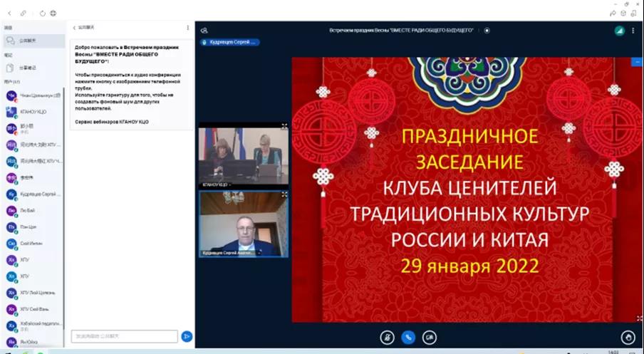Click the chat message input field

125,336
